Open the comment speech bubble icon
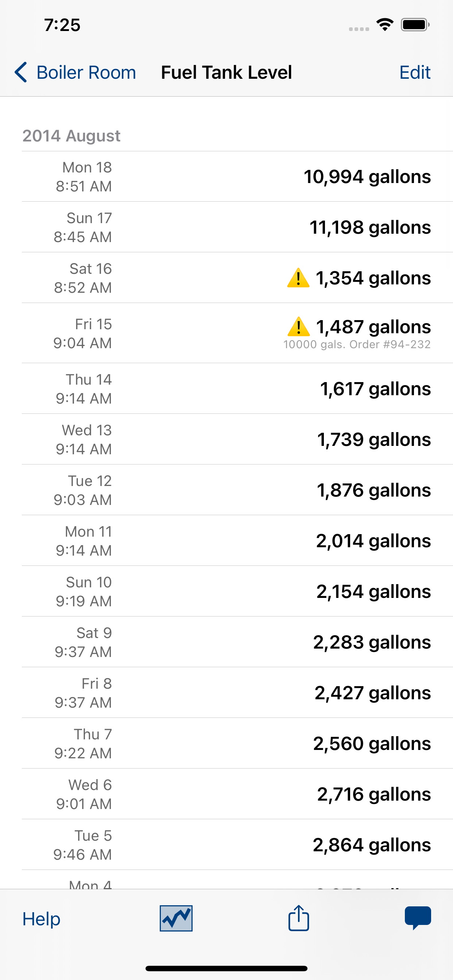The image size is (453, 980). click(x=418, y=918)
